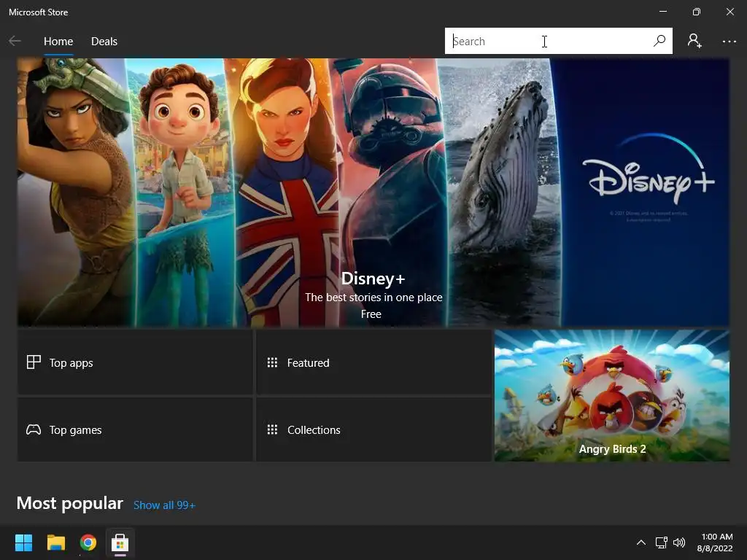Launch Google Chrome from the taskbar

(x=88, y=542)
